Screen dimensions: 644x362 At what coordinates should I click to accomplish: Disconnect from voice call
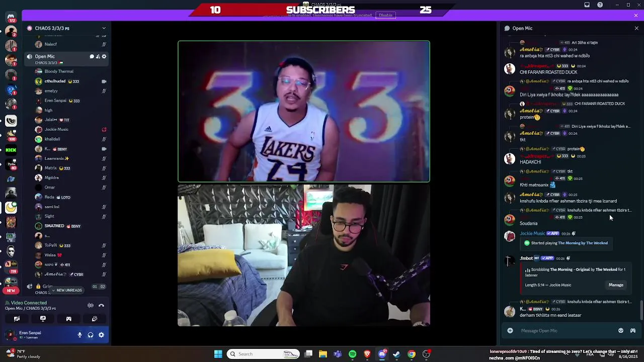coord(101,305)
